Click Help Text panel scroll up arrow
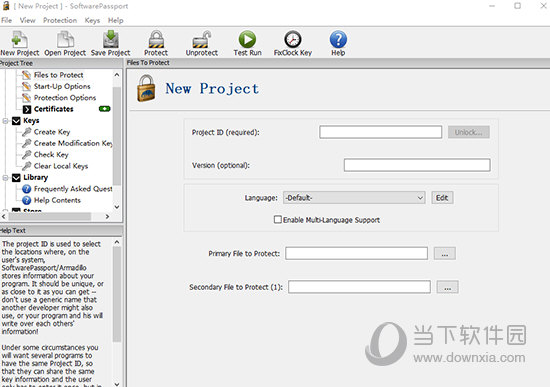 [x=117, y=242]
